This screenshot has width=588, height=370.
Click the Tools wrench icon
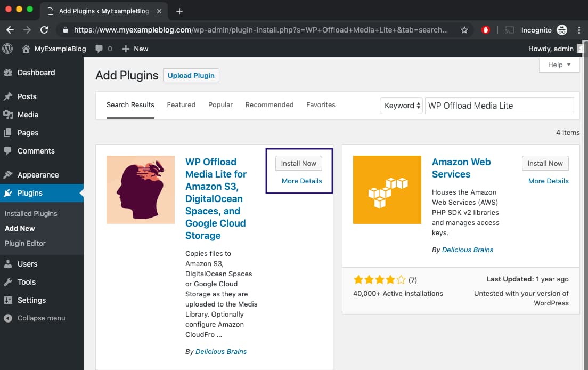click(8, 282)
